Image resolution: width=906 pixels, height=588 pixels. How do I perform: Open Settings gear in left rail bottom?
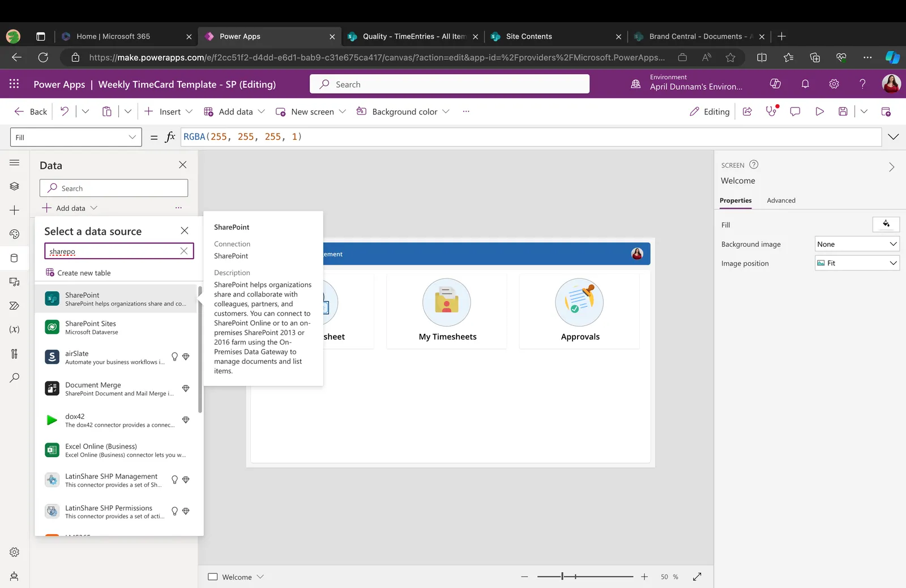pyautogui.click(x=15, y=552)
